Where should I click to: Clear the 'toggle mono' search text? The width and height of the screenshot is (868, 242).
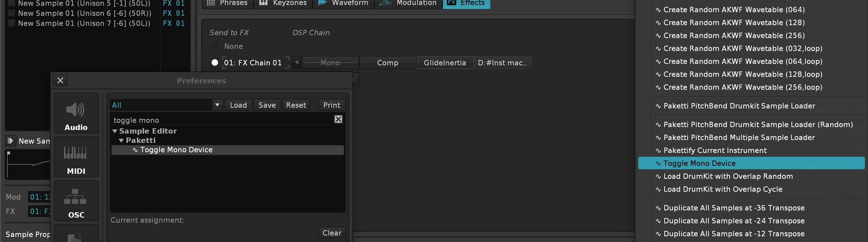tap(338, 119)
